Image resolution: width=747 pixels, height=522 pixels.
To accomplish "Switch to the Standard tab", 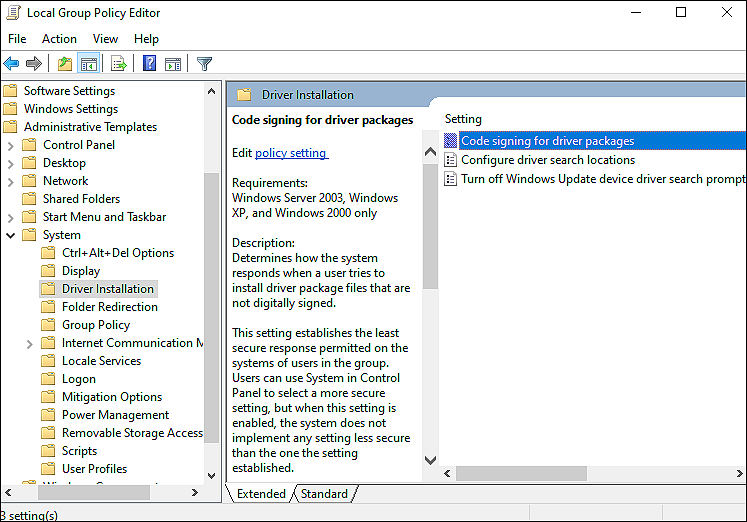I will point(324,494).
